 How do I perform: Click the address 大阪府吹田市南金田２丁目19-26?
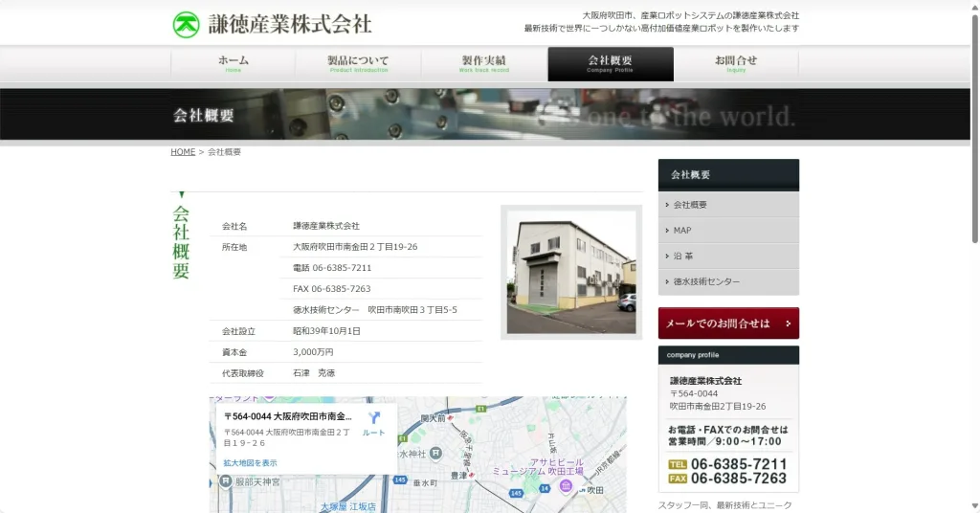(x=355, y=247)
